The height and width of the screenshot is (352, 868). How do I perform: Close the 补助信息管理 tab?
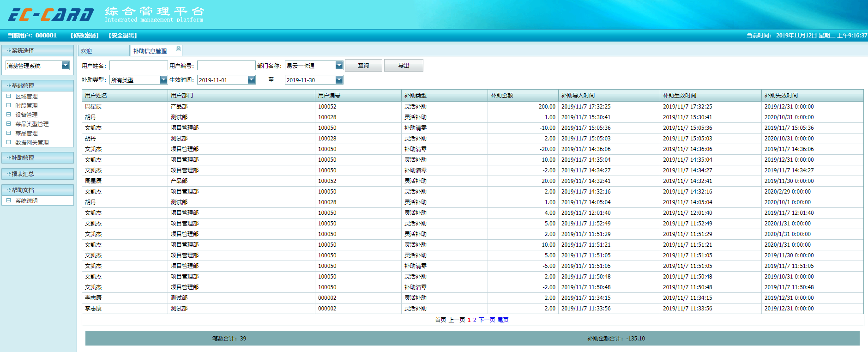[178, 49]
